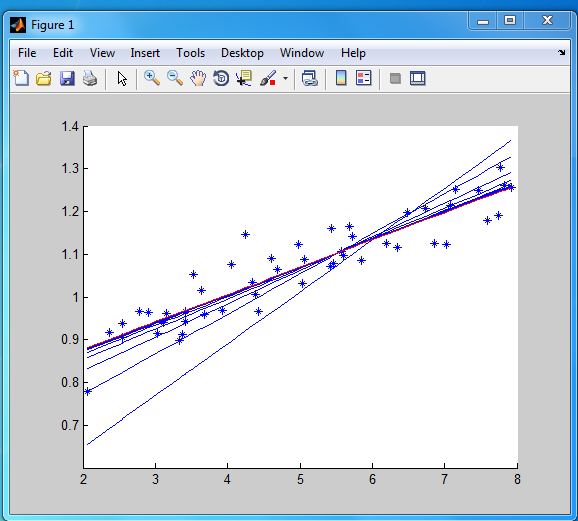The width and height of the screenshot is (578, 521).
Task: Click the Link Plot icon
Action: 310,78
